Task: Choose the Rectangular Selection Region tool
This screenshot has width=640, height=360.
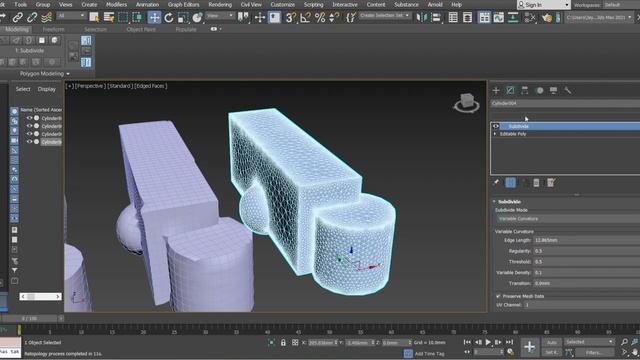Action: coord(123,17)
